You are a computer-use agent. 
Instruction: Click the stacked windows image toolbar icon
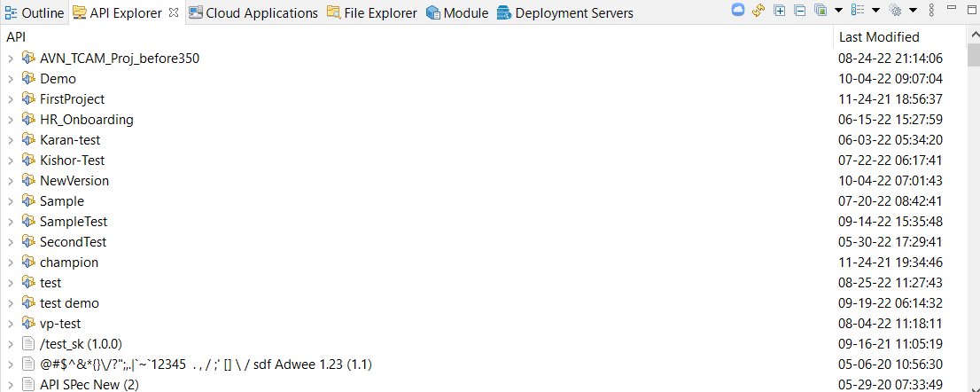point(821,11)
